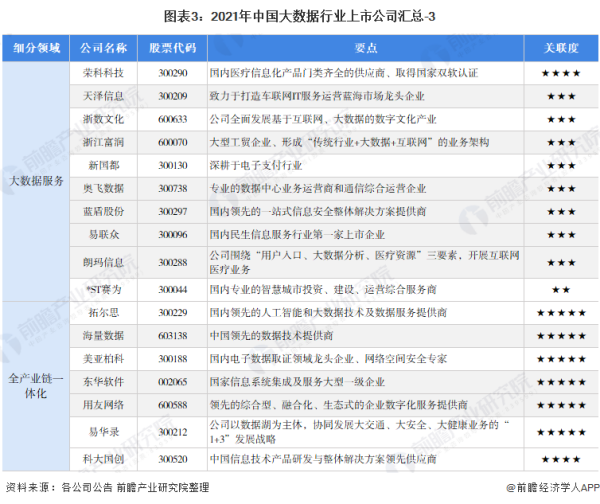
Task: Click the two-star rating for *ST赛为
Action: click(561, 288)
